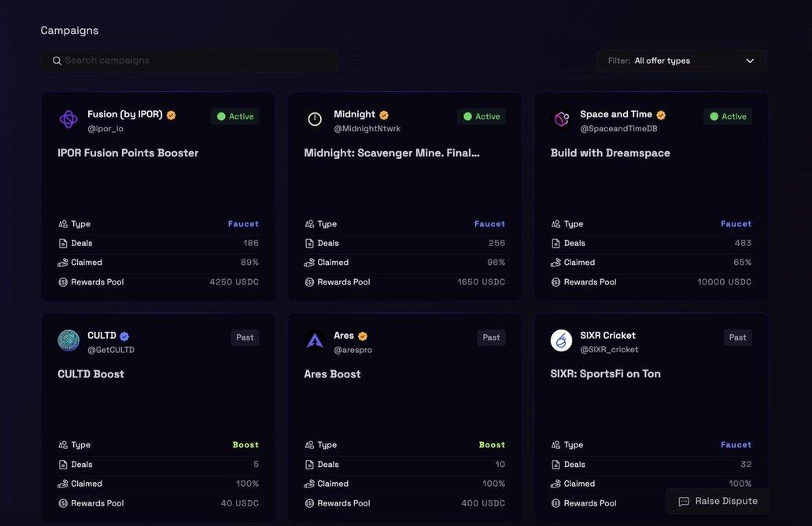Open the IPOR Fusion Points Booster campaign
This screenshot has height=526, width=812.
click(128, 153)
